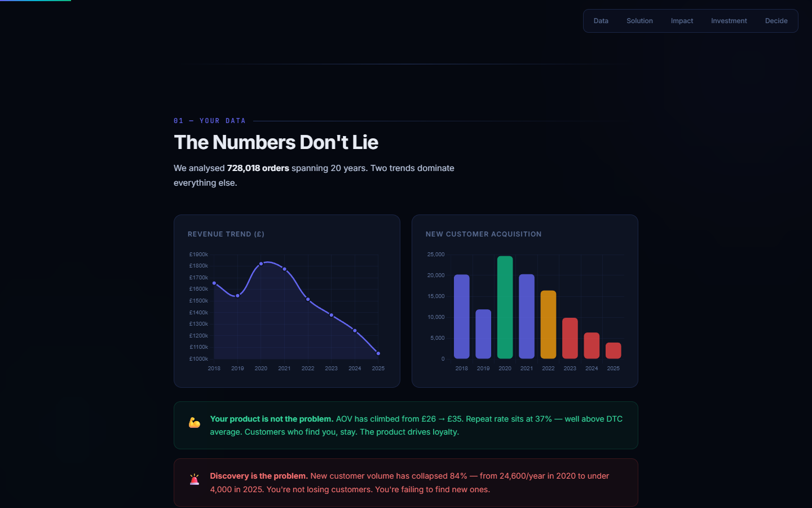Click the 2025 revenue data point
This screenshot has width=812, height=508.
(x=378, y=353)
